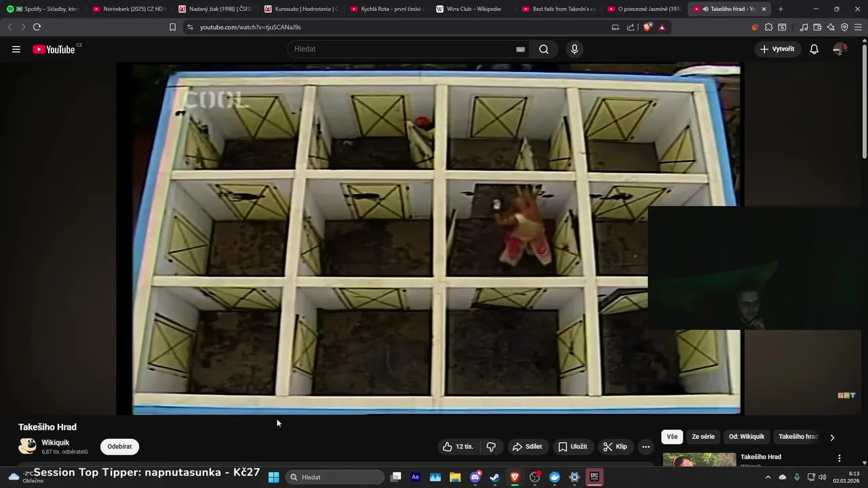Screen dimensions: 868x488
Task: Share the video via Sdílet
Action: [x=528, y=447]
